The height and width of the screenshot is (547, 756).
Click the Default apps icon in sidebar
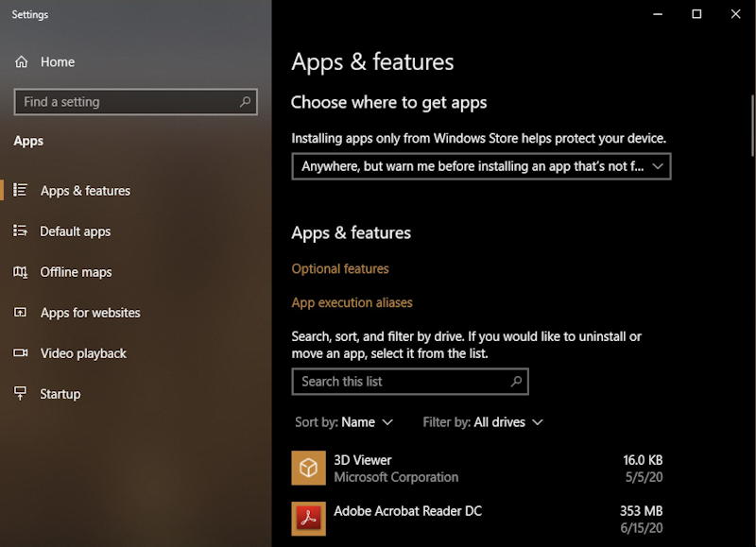click(20, 231)
